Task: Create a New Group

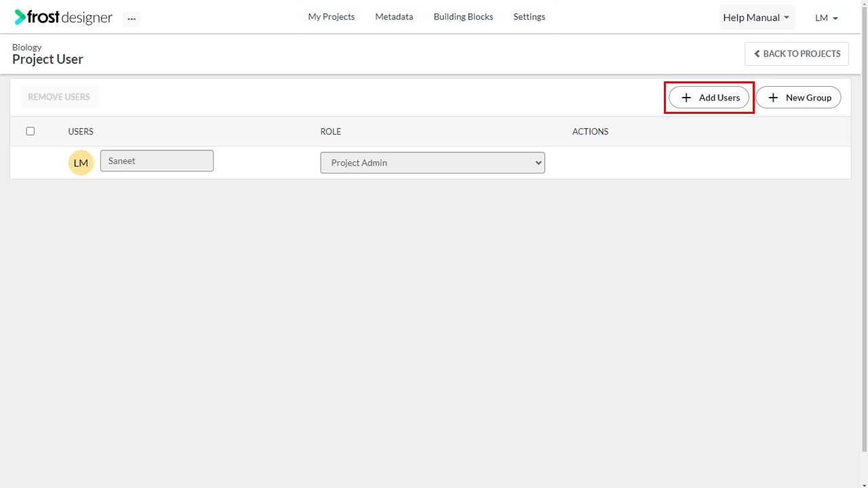Action: pos(799,98)
